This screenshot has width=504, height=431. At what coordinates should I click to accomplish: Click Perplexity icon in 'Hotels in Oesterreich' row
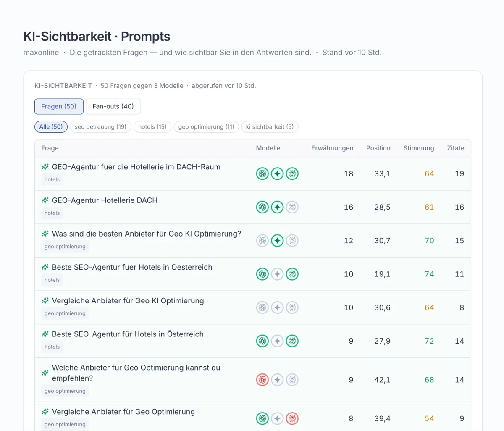pos(292,274)
